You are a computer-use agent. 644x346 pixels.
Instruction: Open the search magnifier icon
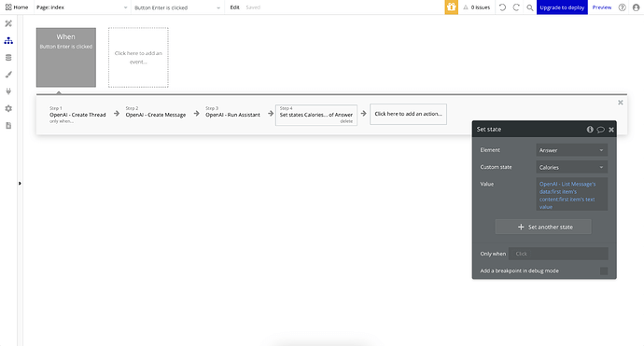click(530, 7)
